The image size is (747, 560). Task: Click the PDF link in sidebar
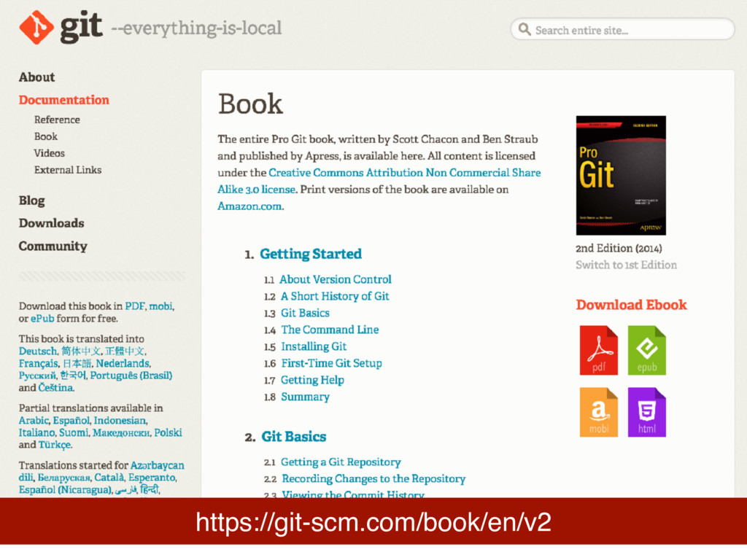pyautogui.click(x=135, y=306)
